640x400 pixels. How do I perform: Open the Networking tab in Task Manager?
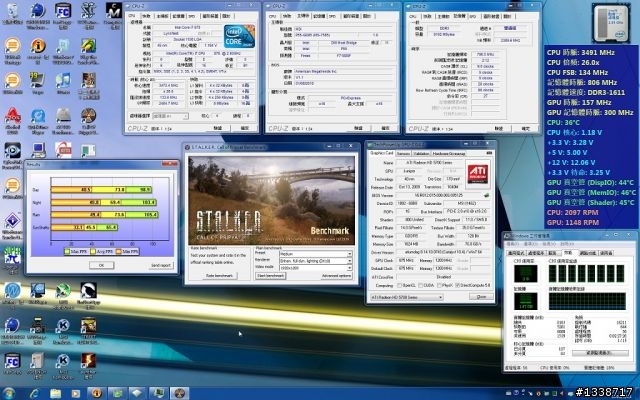point(588,253)
